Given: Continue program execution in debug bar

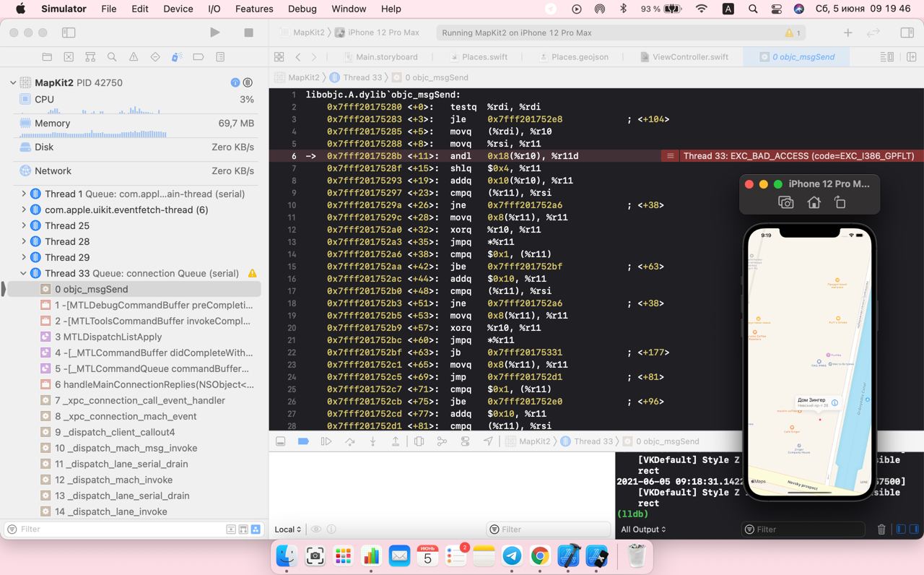Looking at the screenshot, I should pyautogui.click(x=326, y=441).
